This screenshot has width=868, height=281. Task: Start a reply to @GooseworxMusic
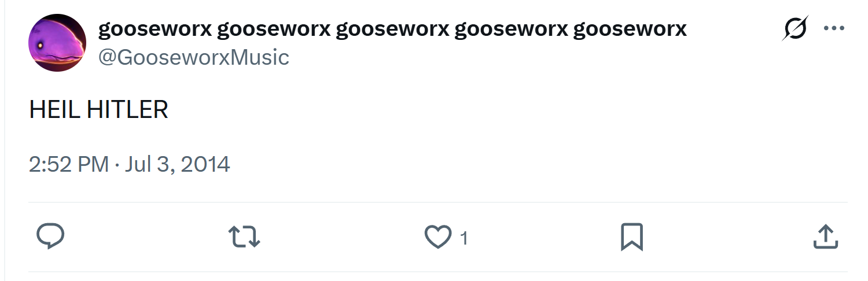click(x=50, y=236)
